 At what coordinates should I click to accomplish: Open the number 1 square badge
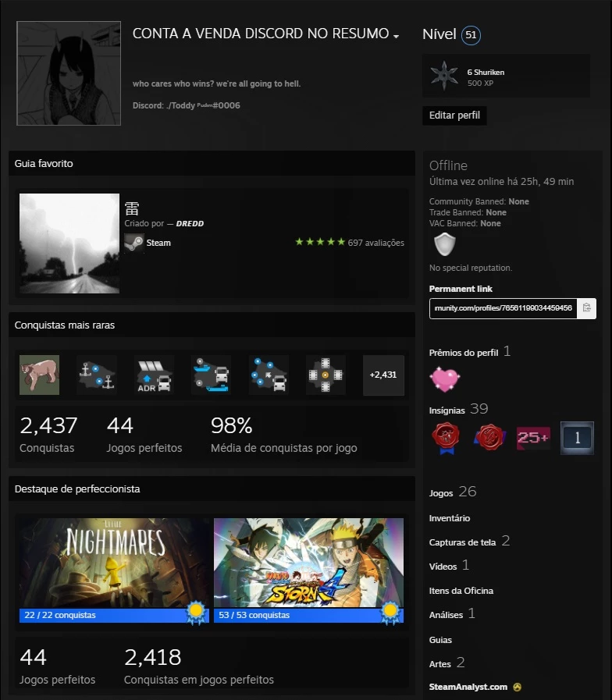pos(577,438)
